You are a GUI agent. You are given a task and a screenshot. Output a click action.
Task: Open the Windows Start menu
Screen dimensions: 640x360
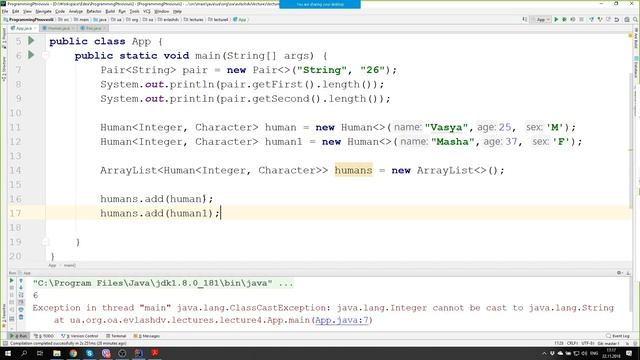click(x=8, y=353)
